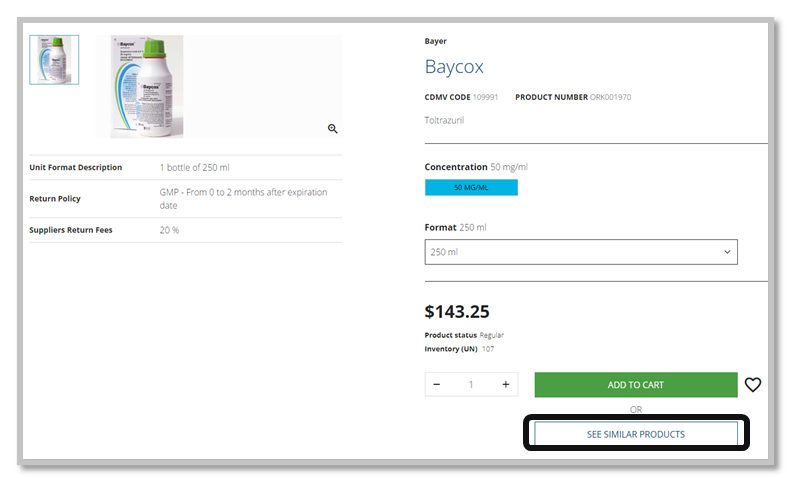Click the $143.25 price
800x490 pixels.
tap(457, 312)
